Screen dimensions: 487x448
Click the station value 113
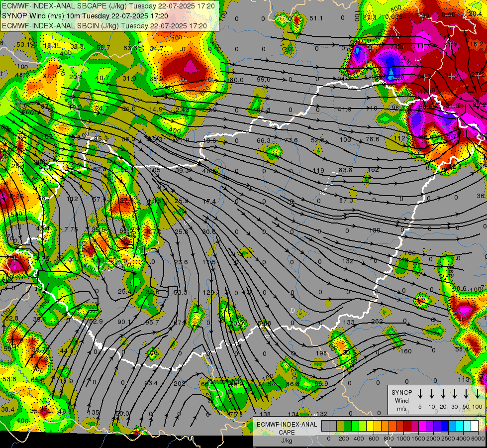tap(464, 380)
